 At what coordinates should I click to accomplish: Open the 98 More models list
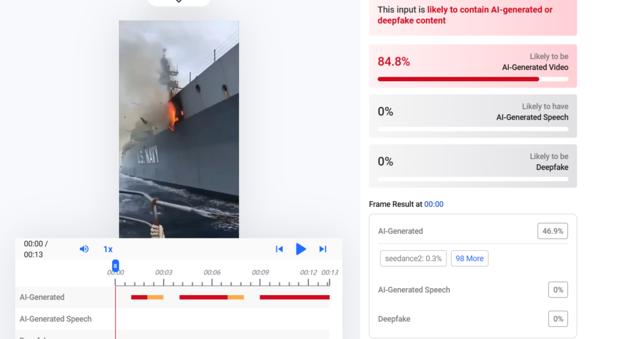pos(469,258)
